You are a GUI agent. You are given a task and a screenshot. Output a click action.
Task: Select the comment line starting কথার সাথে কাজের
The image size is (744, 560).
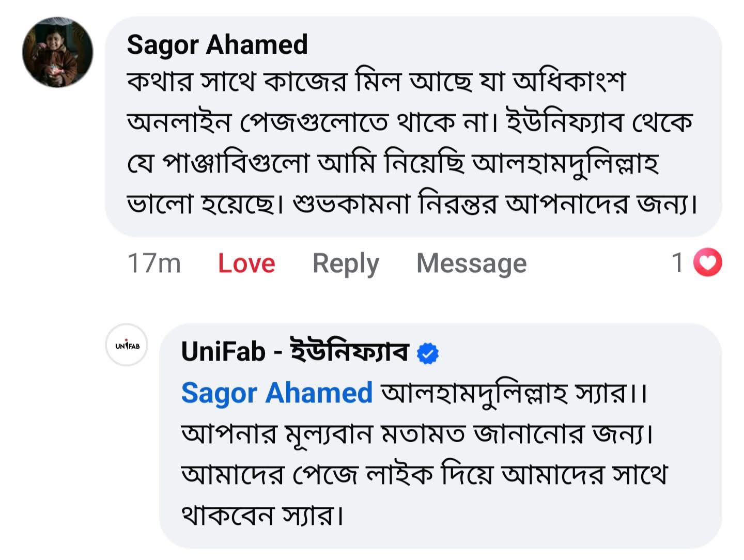376,82
